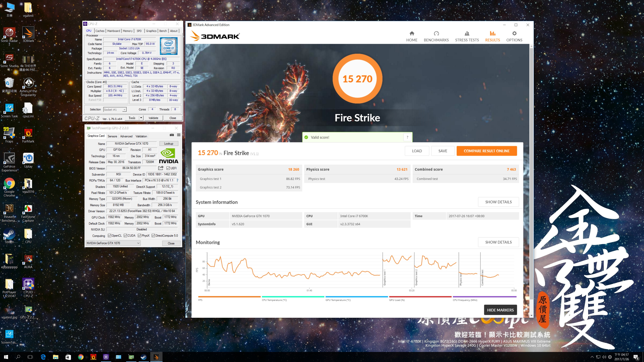
Task: Open 3DMark desktop shortcut
Action: (x=28, y=35)
